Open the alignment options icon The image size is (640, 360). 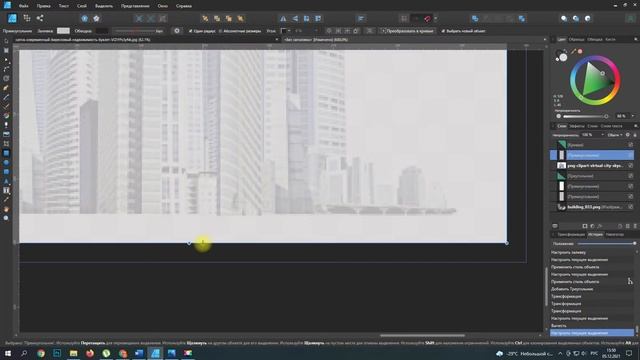pos(361,18)
